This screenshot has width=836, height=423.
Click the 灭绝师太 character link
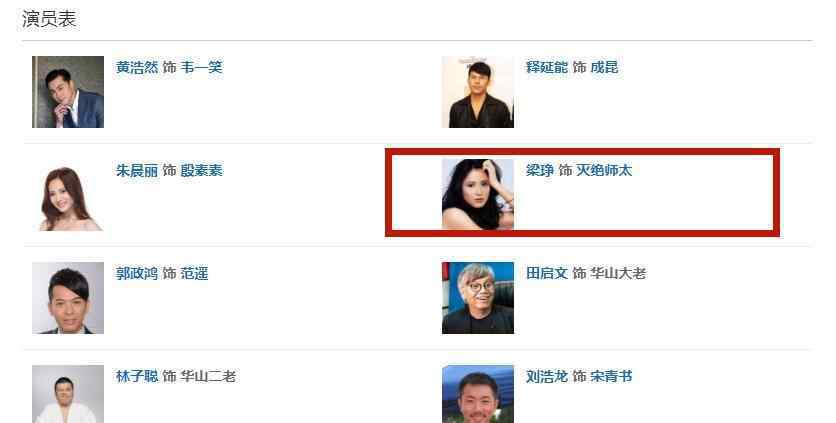pyautogui.click(x=604, y=170)
